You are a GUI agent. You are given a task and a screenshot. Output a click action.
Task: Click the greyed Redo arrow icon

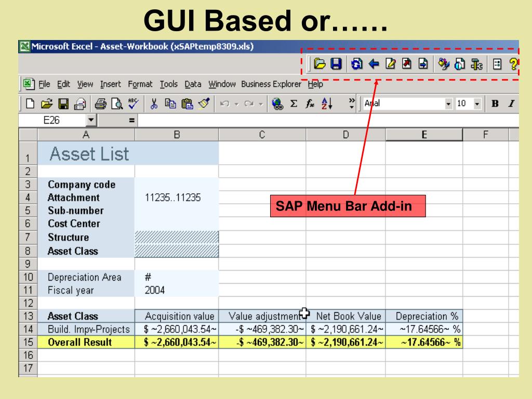pos(249,104)
